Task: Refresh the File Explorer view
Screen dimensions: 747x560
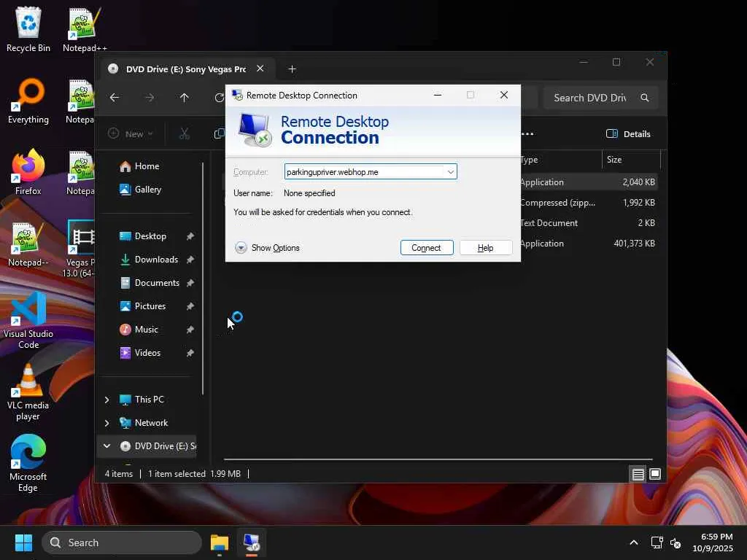Action: 219,98
